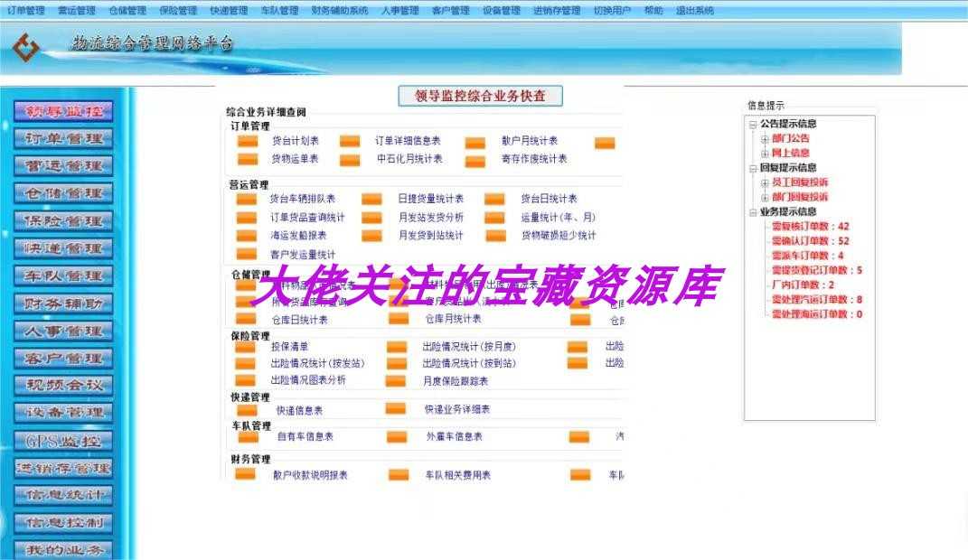This screenshot has height=560, width=968.
Task: Collapse the 业务提示信息 tree node
Action: 753,212
